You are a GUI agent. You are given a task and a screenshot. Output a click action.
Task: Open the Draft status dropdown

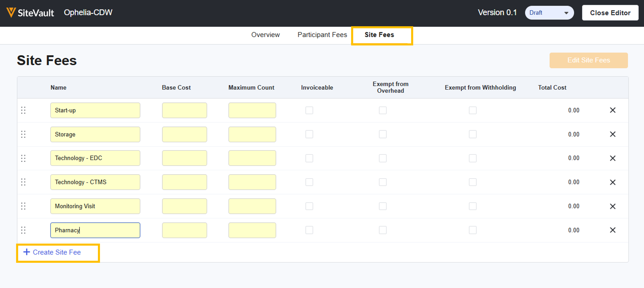(549, 13)
